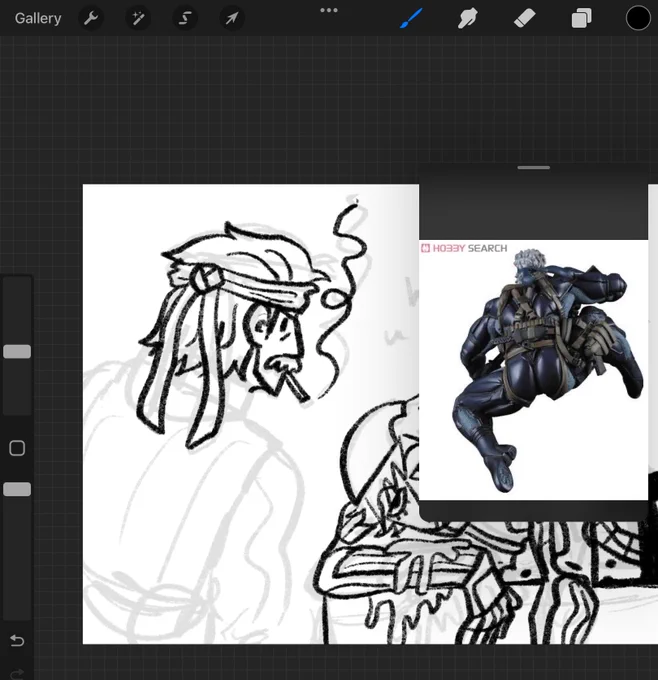
Task: Return to the Gallery
Action: pyautogui.click(x=38, y=18)
